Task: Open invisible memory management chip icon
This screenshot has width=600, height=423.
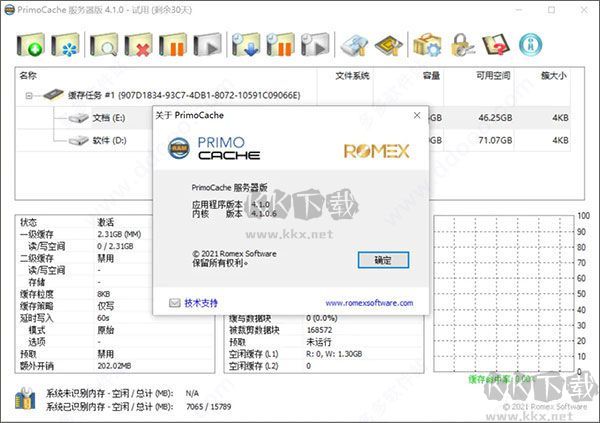Action: [389, 45]
